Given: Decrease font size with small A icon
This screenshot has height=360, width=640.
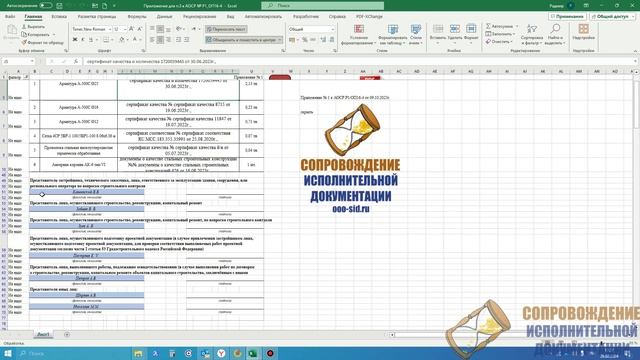Looking at the screenshot, I should [x=139, y=29].
